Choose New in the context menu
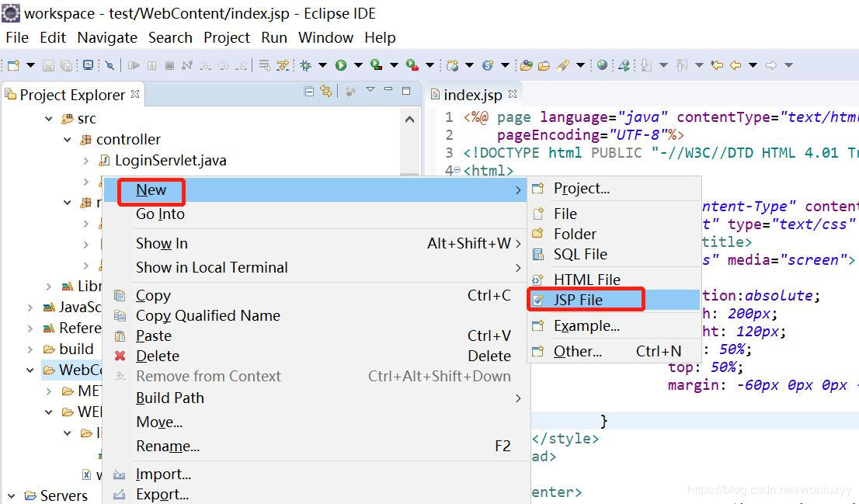859x504 pixels. tap(315, 190)
